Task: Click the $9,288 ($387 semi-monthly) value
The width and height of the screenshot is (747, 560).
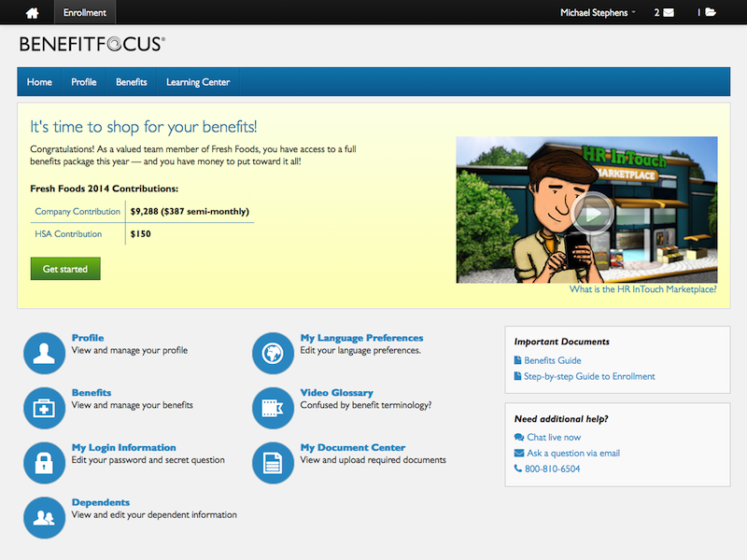Action: click(x=190, y=212)
